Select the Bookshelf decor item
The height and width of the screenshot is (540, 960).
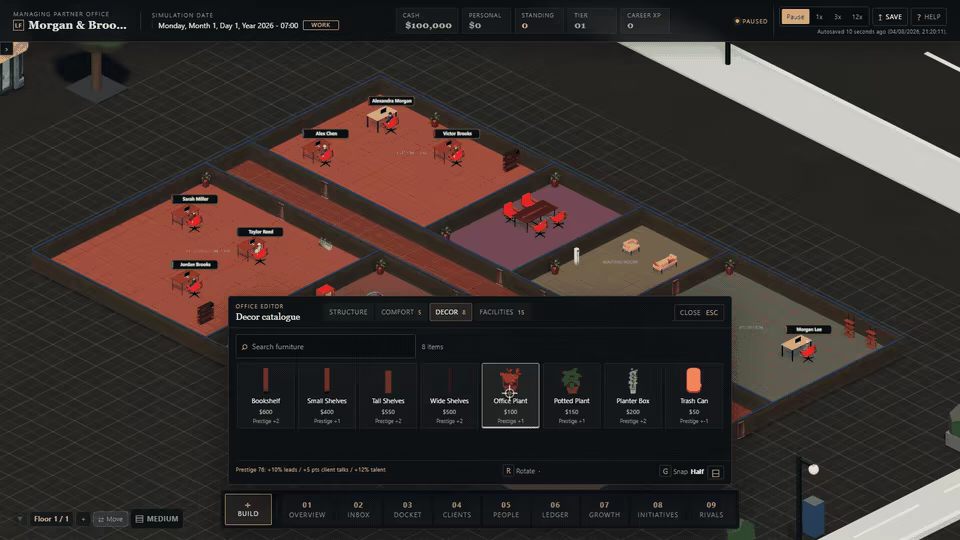click(x=266, y=396)
